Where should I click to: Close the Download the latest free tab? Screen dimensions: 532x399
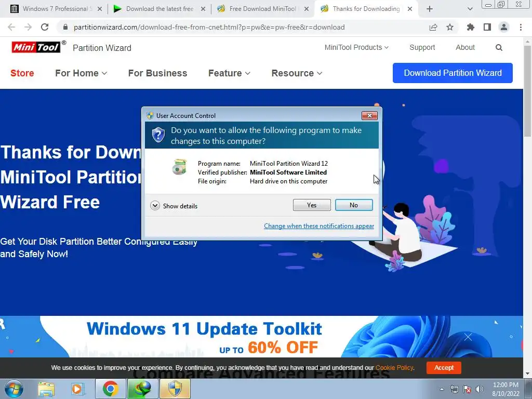pyautogui.click(x=203, y=9)
